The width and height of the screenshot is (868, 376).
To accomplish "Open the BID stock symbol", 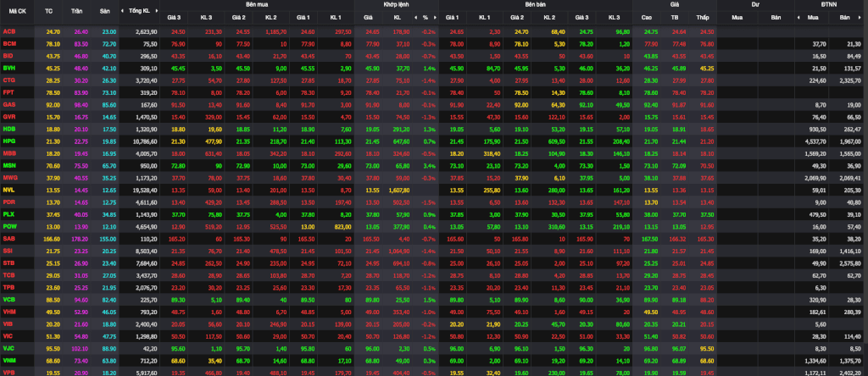I will coord(8,56).
